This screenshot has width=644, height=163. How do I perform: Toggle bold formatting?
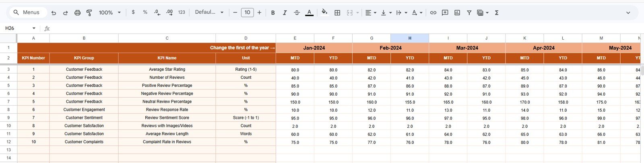273,13
